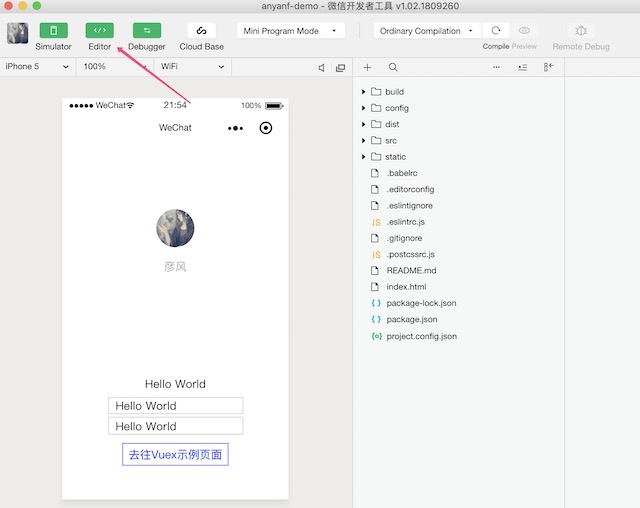The width and height of the screenshot is (640, 508).
Task: Click the Preview eye icon
Action: click(524, 31)
